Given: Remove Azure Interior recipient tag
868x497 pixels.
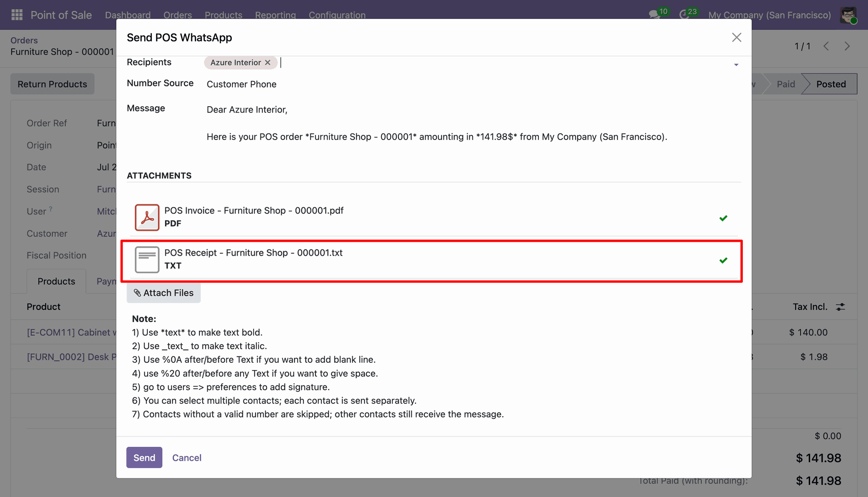Looking at the screenshot, I should point(268,62).
